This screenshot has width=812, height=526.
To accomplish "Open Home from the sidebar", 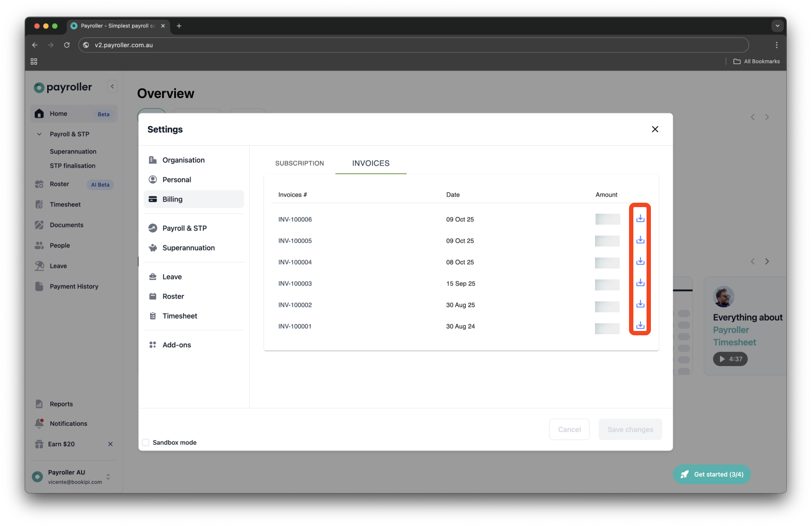I will coord(57,113).
